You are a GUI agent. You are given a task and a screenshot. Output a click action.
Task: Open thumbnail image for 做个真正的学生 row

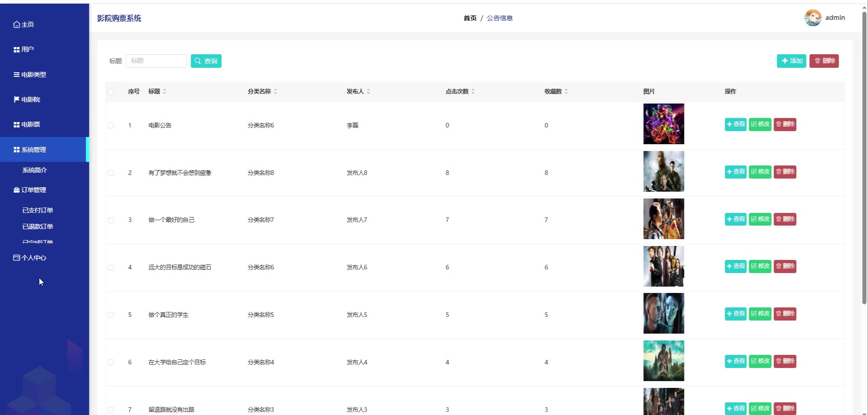[x=664, y=313]
